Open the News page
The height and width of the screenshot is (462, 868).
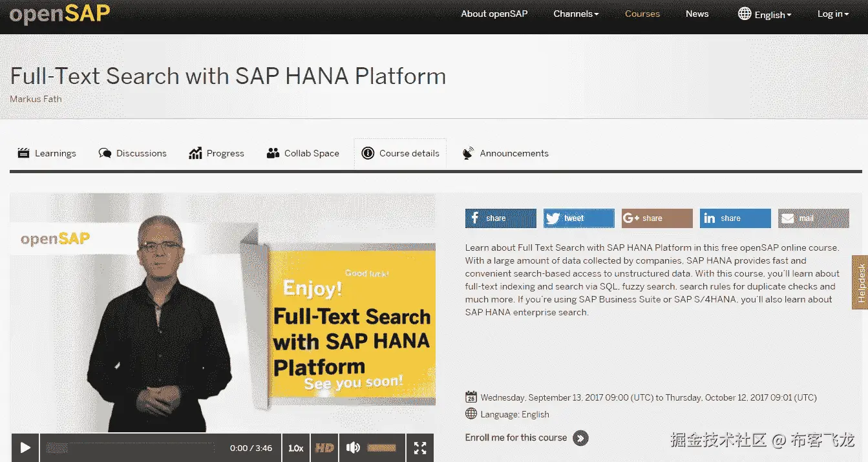(x=697, y=14)
